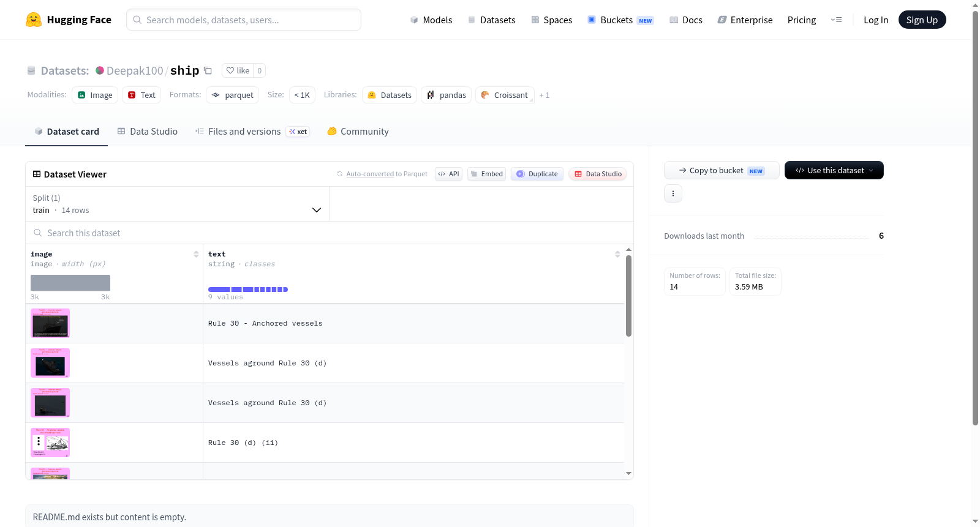Image resolution: width=980 pixels, height=527 pixels.
Task: Click the page vertical scrollbar thumb
Action: click(x=975, y=217)
